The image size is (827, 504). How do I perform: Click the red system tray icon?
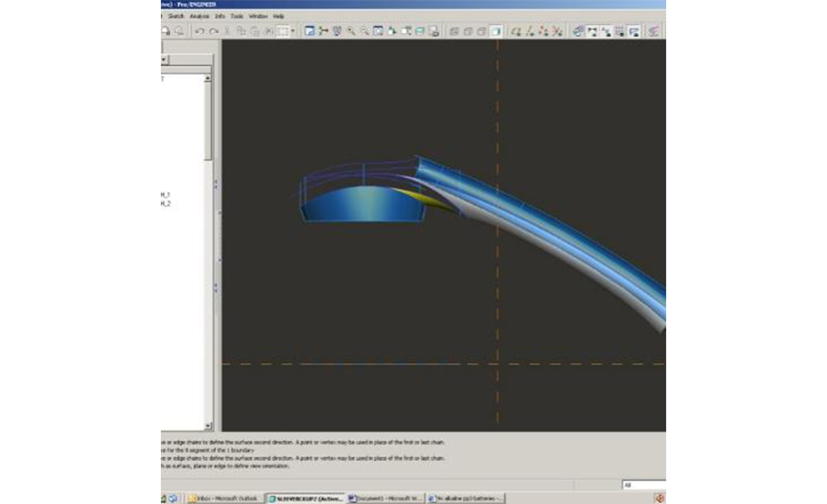pyautogui.click(x=659, y=498)
